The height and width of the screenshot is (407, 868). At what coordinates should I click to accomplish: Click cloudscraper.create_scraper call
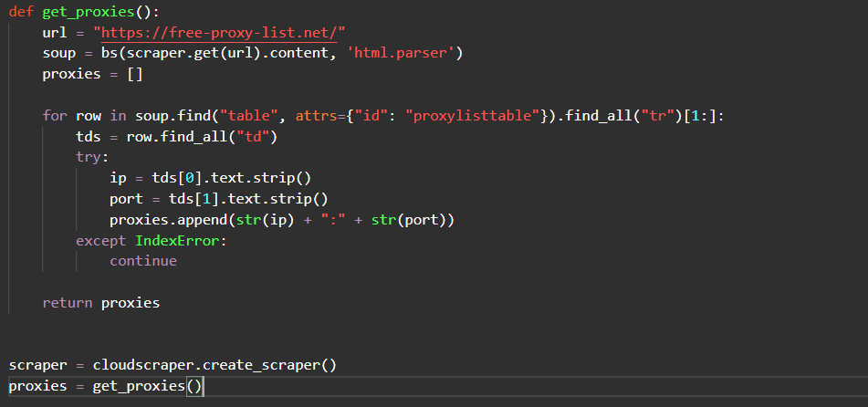click(214, 365)
